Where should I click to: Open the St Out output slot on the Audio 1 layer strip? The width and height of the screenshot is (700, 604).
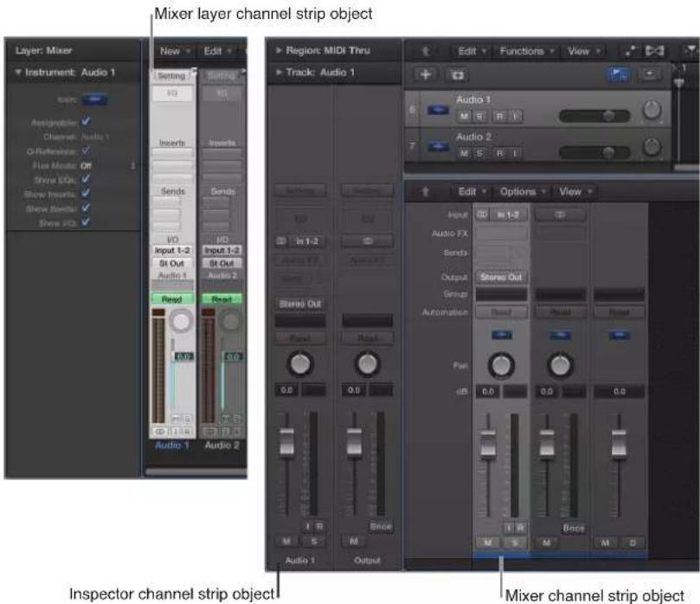172,263
